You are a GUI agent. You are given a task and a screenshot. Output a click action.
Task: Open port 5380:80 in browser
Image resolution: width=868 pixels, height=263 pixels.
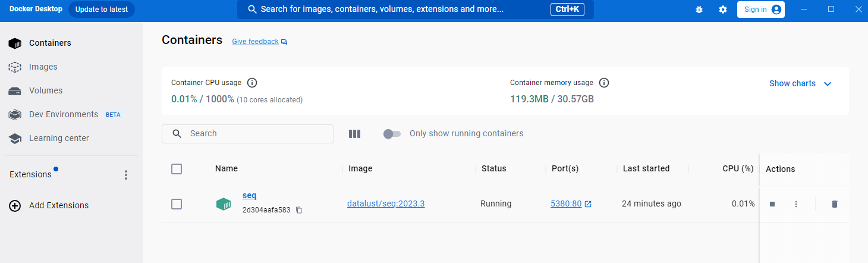(571, 203)
